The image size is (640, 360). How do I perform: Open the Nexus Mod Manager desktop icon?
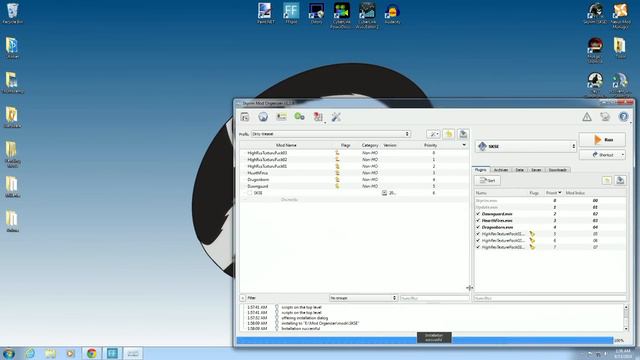click(x=620, y=16)
